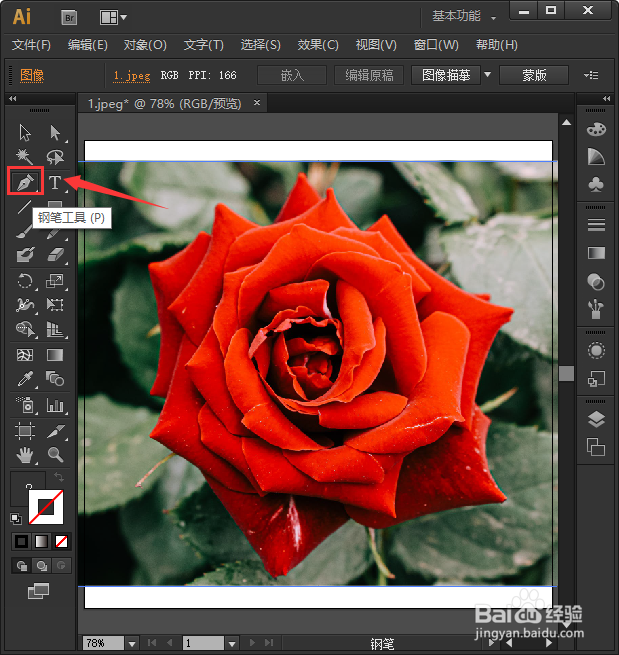Open the Layers panel
Screen dimensions: 619x655
596,419
